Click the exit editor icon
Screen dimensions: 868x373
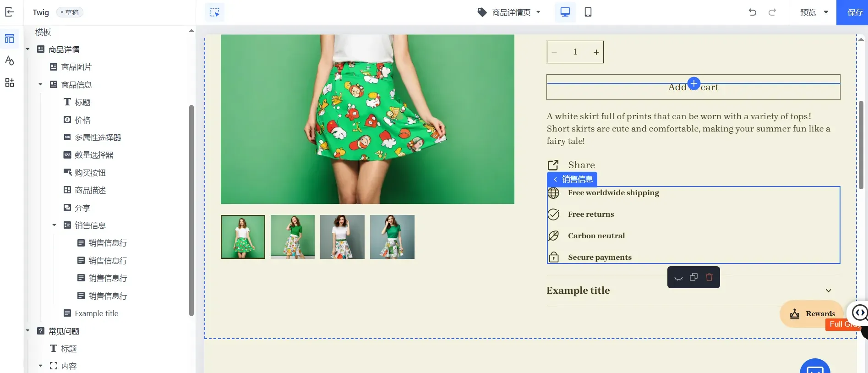click(x=9, y=12)
